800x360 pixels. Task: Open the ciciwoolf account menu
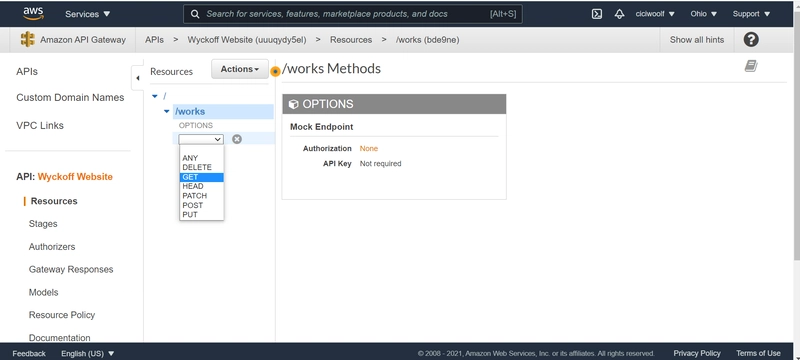click(655, 14)
